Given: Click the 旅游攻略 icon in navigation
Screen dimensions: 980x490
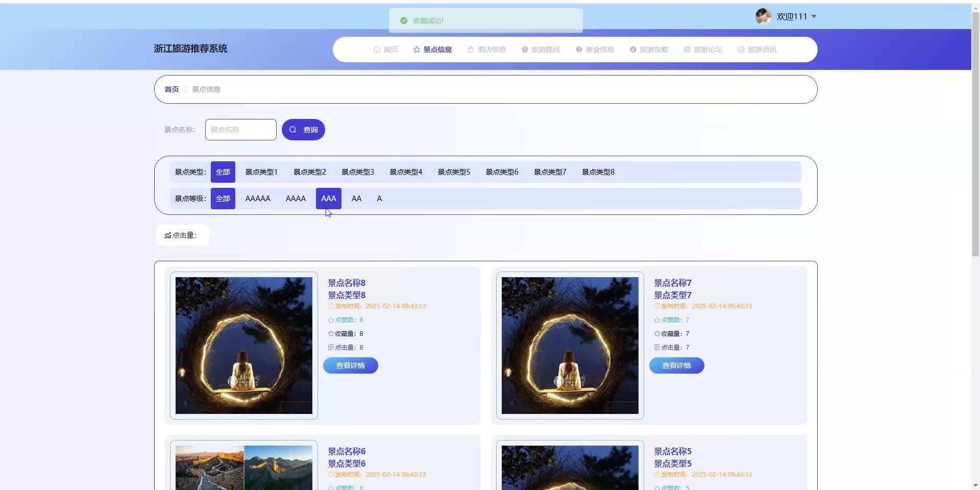Looking at the screenshot, I should click(x=633, y=50).
